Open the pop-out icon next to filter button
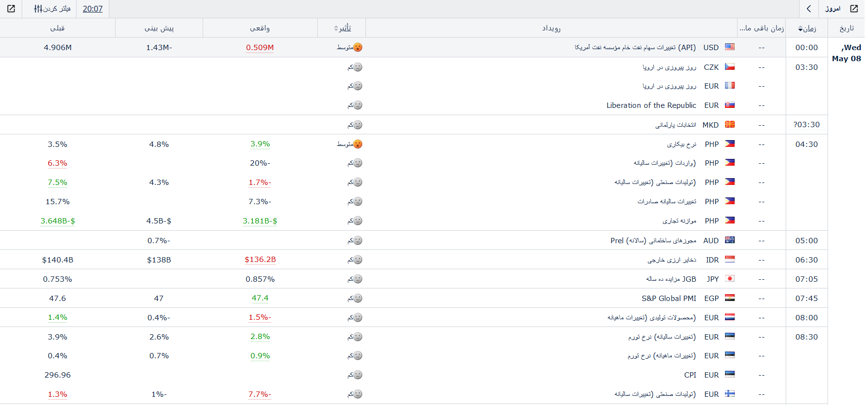The image size is (868, 405). click(11, 9)
